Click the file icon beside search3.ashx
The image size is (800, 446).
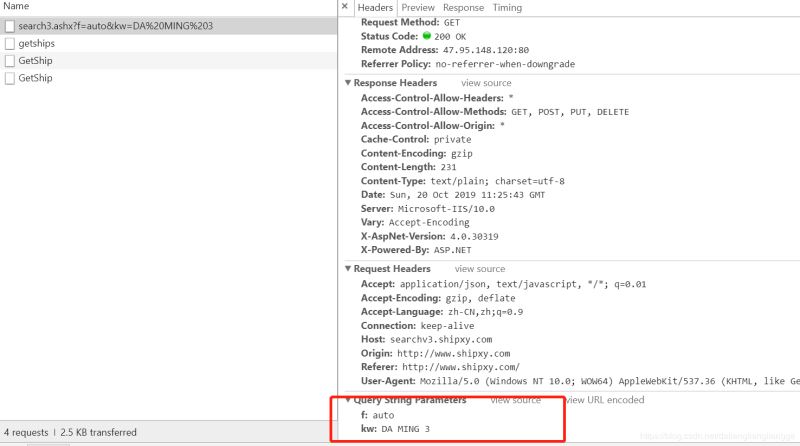(x=10, y=26)
